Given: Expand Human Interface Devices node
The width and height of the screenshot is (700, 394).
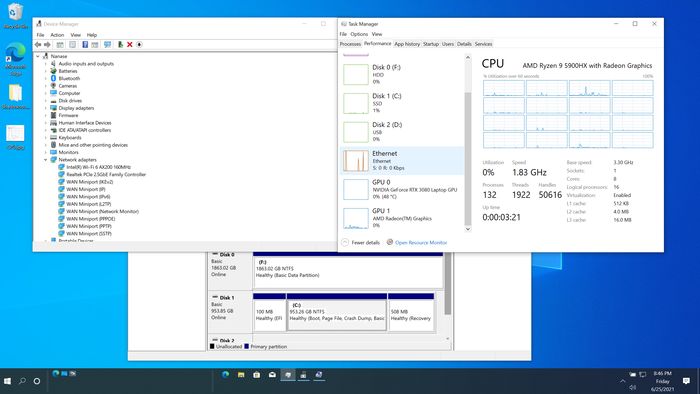Looking at the screenshot, I should click(46, 123).
